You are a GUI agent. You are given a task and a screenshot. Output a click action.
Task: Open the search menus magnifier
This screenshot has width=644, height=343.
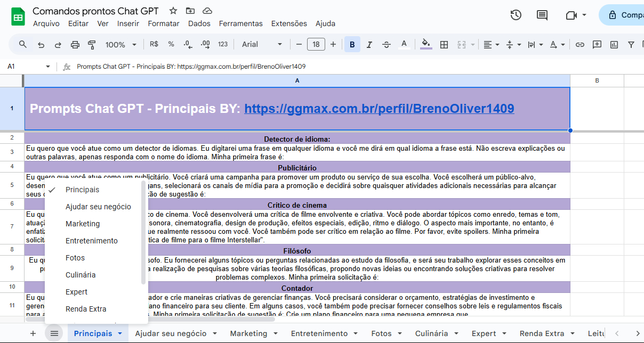(23, 44)
